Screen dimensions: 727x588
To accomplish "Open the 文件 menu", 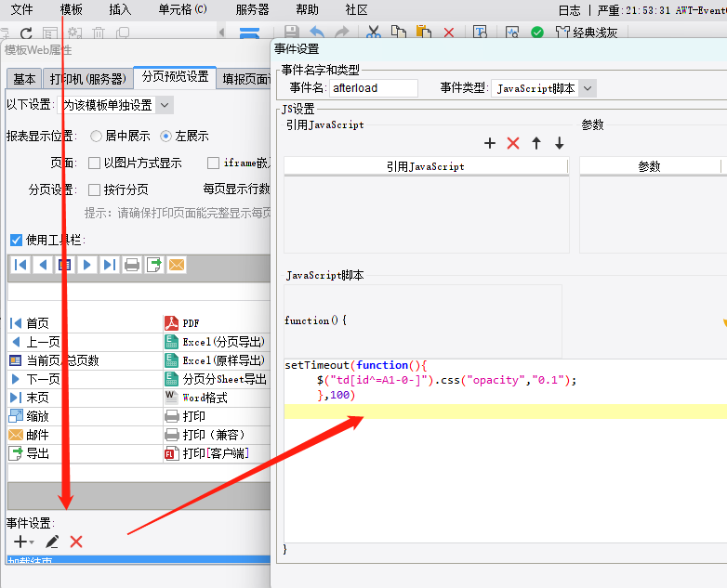I will pyautogui.click(x=21, y=9).
